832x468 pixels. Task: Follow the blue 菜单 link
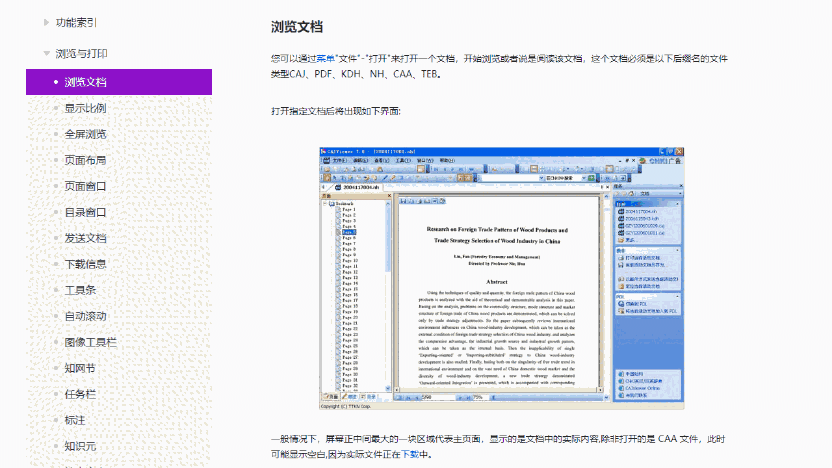[x=325, y=58]
